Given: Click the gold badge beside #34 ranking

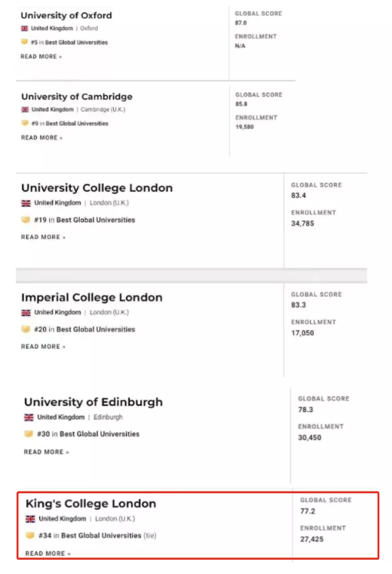Looking at the screenshot, I should 30,536.
